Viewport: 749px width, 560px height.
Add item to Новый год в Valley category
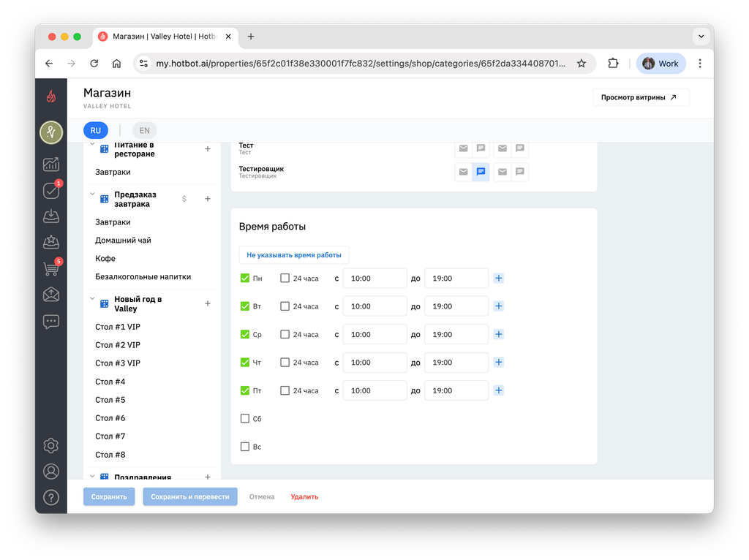tap(208, 303)
